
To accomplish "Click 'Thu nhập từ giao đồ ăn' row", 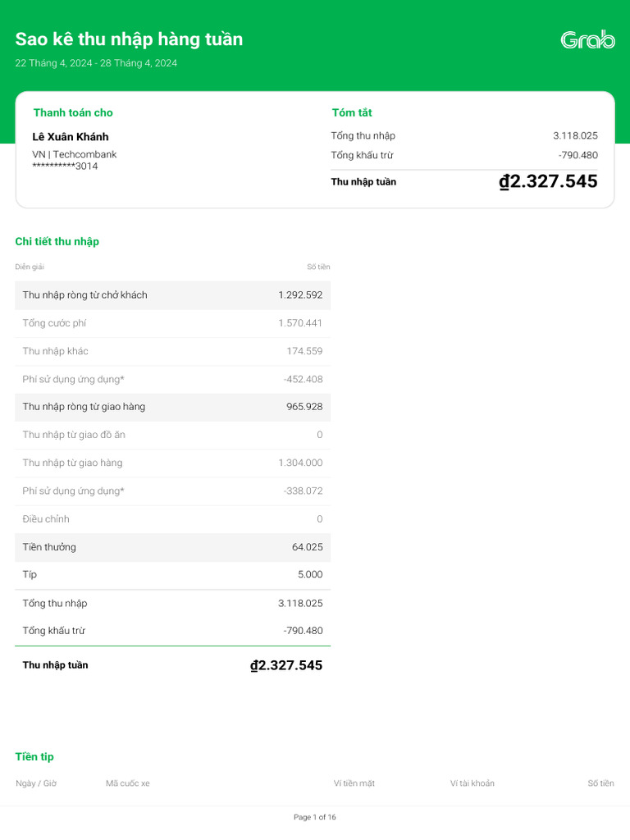I will (172, 435).
